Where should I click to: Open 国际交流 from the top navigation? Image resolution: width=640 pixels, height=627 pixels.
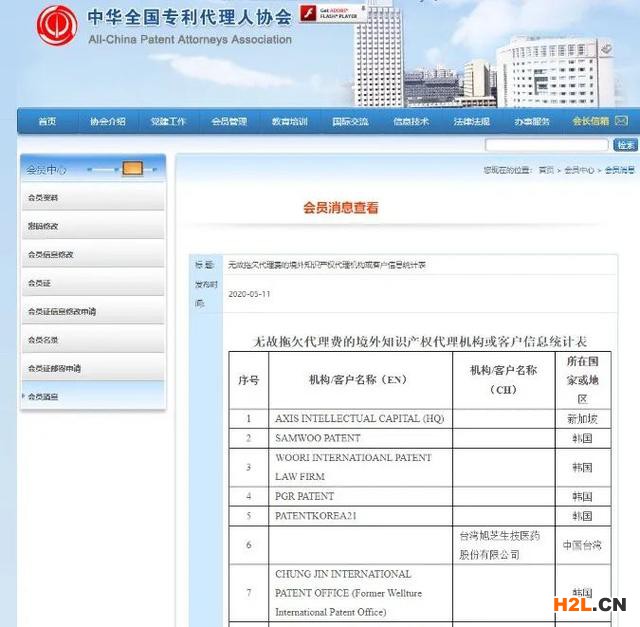click(x=350, y=122)
